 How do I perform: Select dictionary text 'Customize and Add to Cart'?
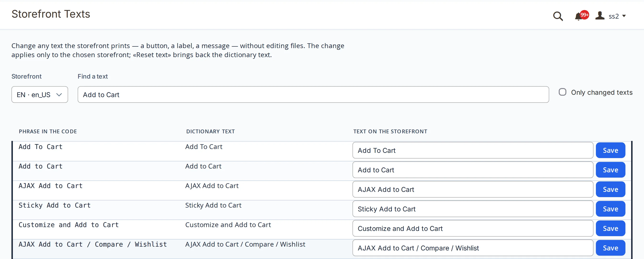[228, 225]
